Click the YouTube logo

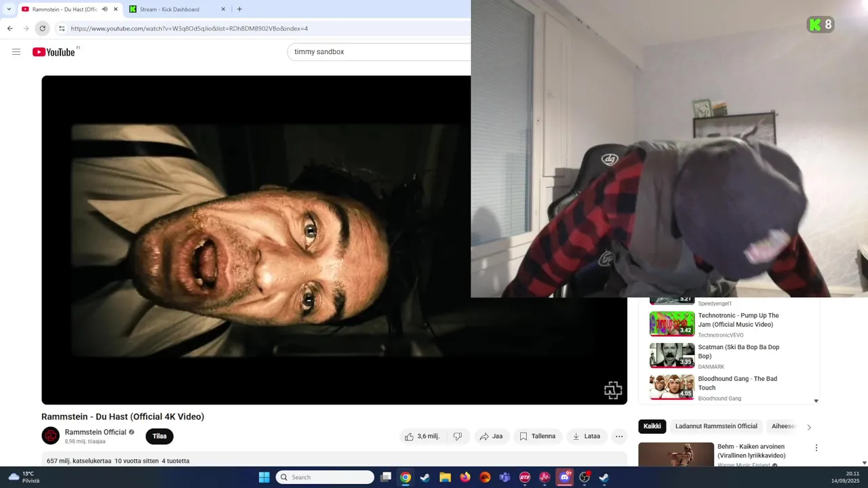coord(54,52)
